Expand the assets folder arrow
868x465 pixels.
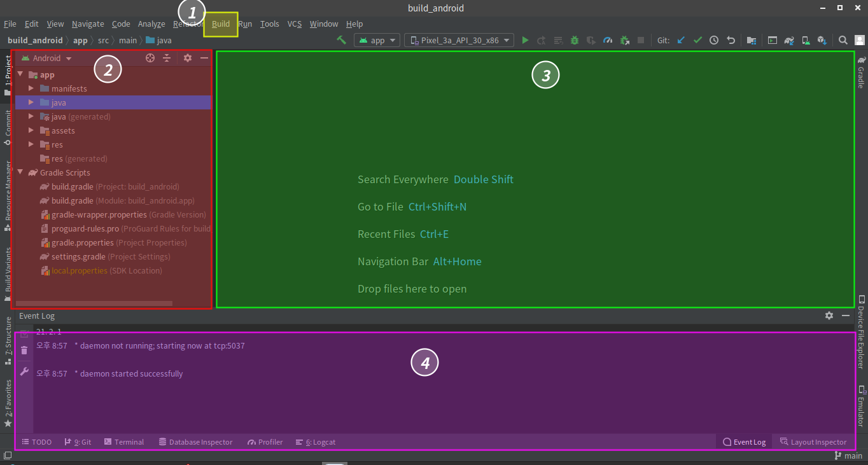click(31, 130)
